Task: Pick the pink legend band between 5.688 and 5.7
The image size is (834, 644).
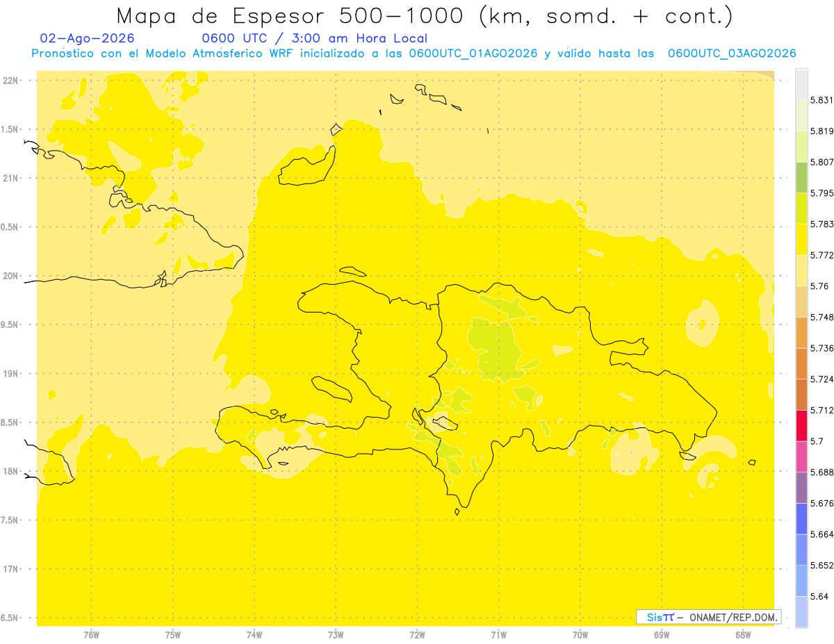Action: [x=801, y=456]
